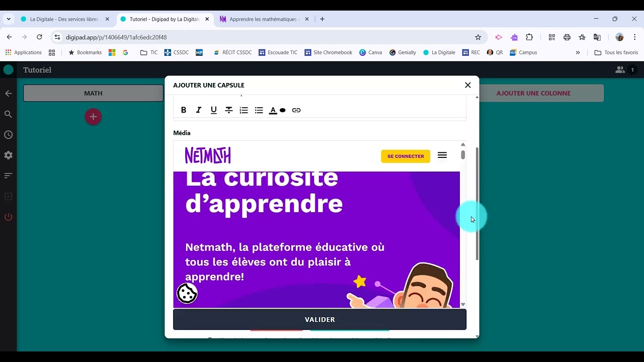Add a capsule with the red plus button
The height and width of the screenshot is (362, 644).
tap(93, 117)
